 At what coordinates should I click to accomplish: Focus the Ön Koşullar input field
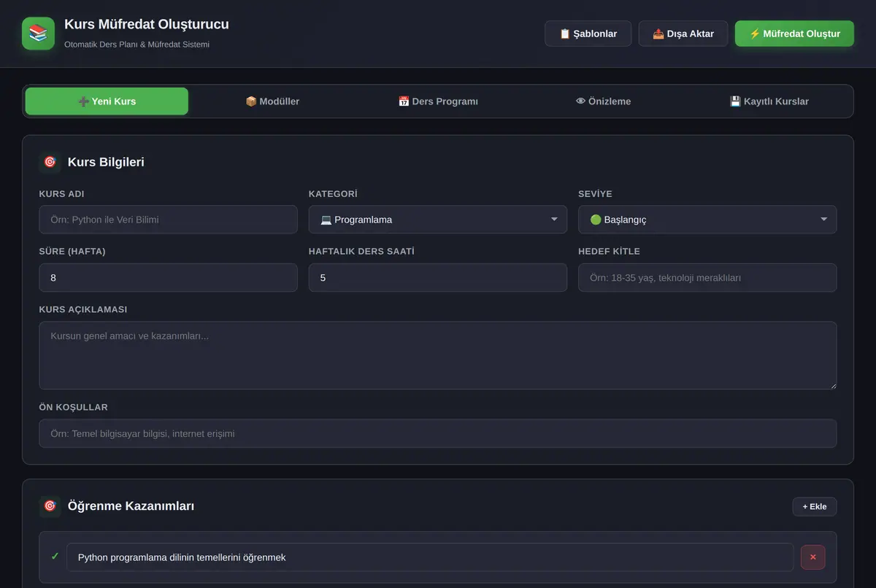pyautogui.click(x=438, y=433)
